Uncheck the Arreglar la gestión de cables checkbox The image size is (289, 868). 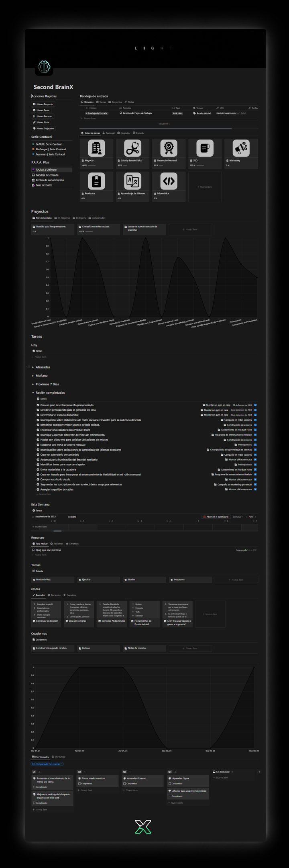[255, 489]
